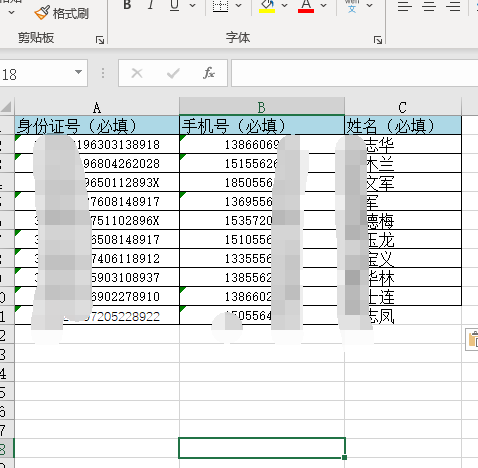
Task: Select the ID cell ending in 7608148917
Action: [x=97, y=201]
